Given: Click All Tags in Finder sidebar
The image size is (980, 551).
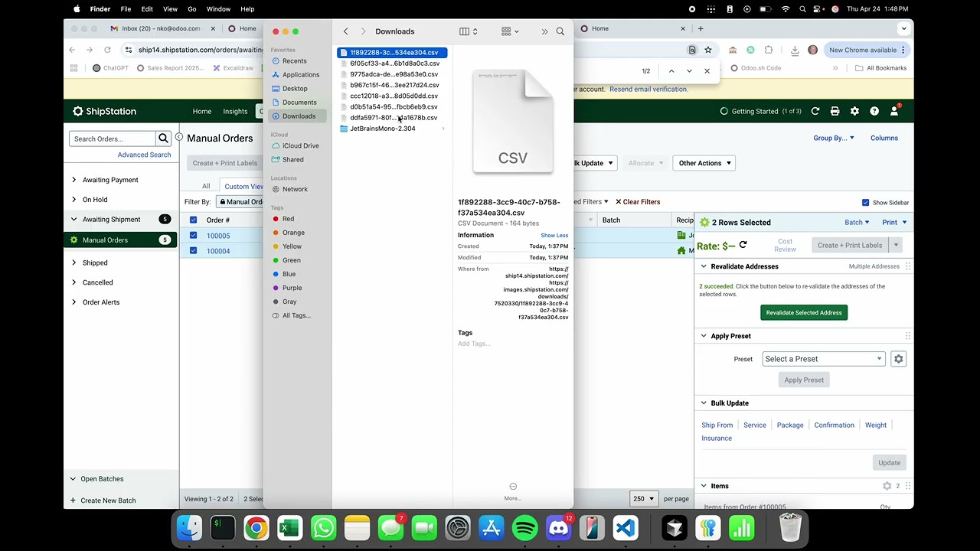Looking at the screenshot, I should pyautogui.click(x=296, y=315).
